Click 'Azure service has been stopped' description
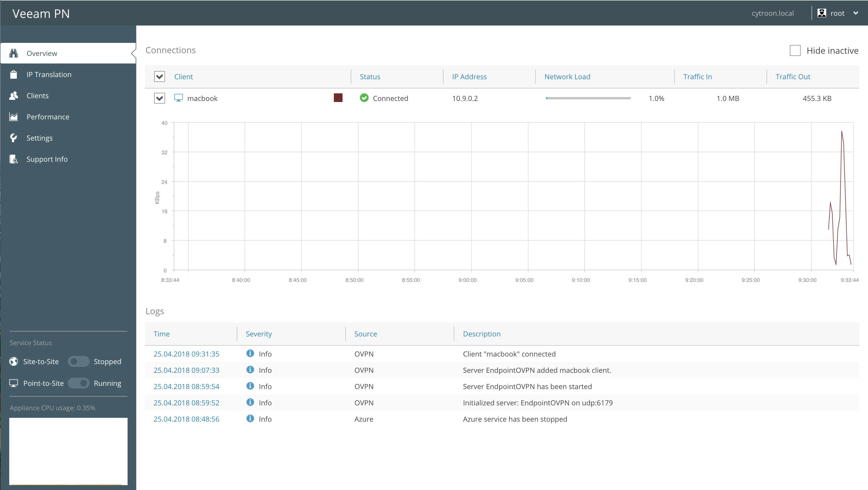868x490 pixels. tap(515, 419)
